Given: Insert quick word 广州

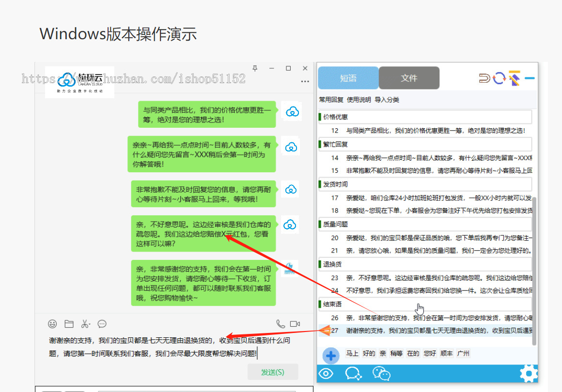Looking at the screenshot, I should tap(463, 353).
